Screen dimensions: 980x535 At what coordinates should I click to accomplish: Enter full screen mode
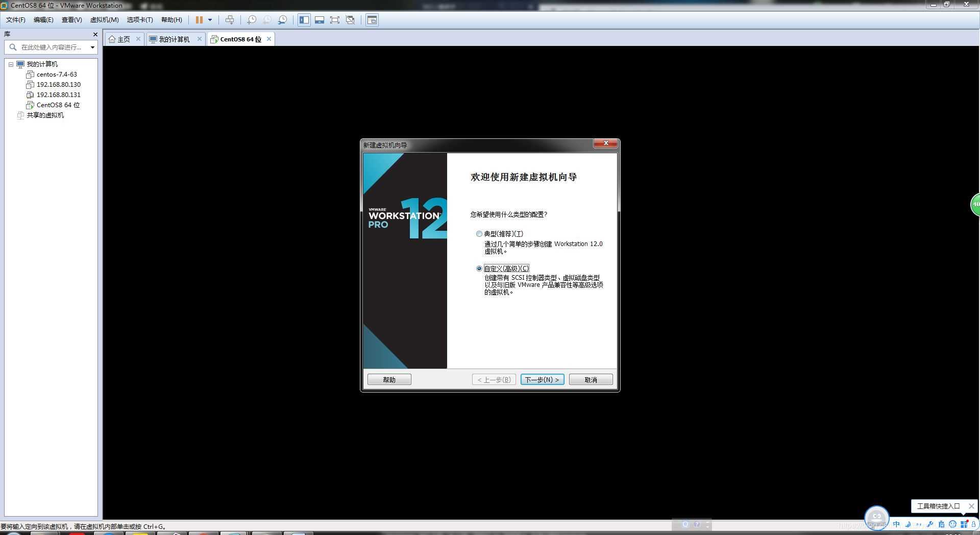point(334,20)
